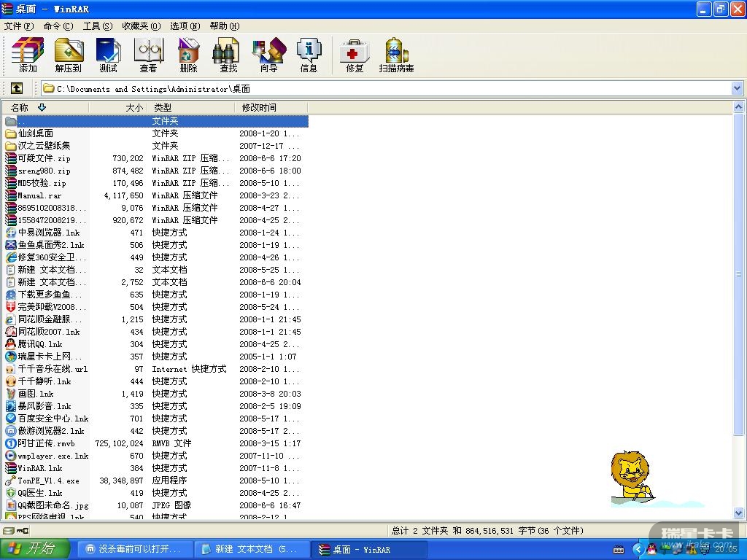Select the 鱼鱼桌面秀2.lnk file icon
This screenshot has height=560, width=747.
pyautogui.click(x=10, y=245)
